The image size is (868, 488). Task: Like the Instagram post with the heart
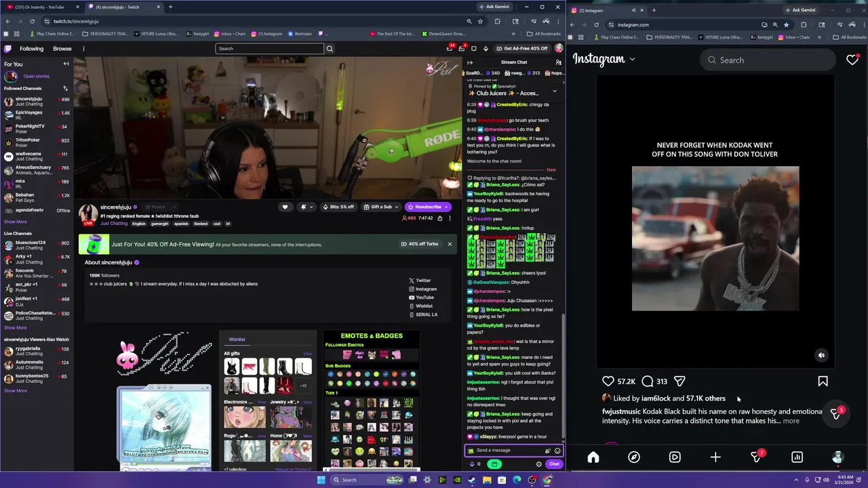[x=608, y=382]
